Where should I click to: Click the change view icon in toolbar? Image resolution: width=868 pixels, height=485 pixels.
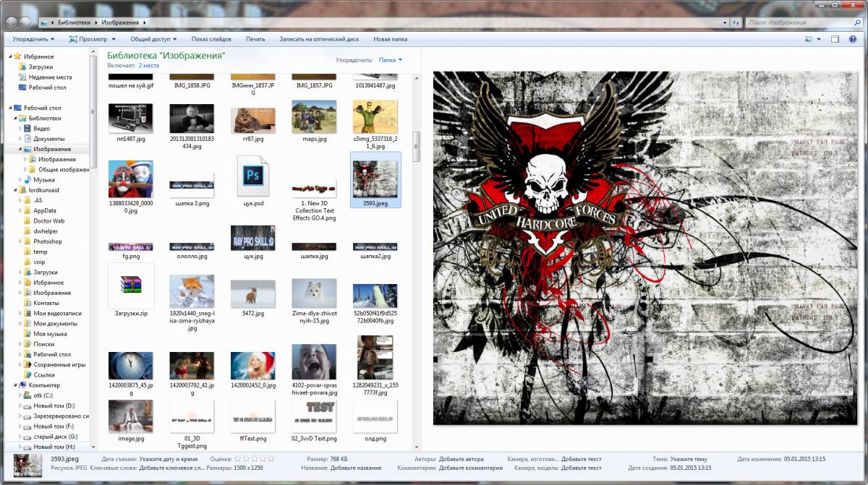[x=809, y=39]
